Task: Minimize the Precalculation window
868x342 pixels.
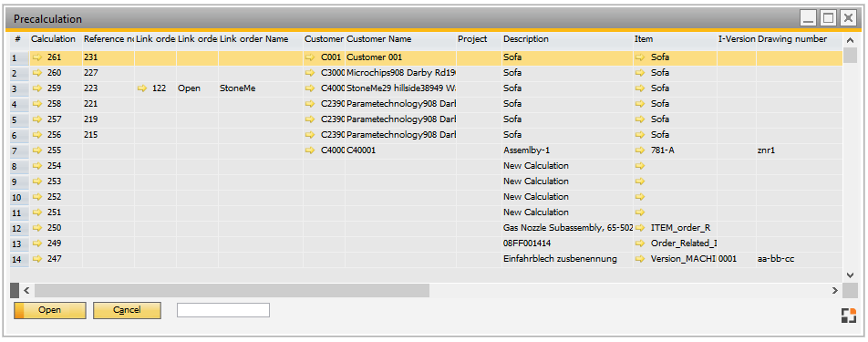Action: (809, 18)
